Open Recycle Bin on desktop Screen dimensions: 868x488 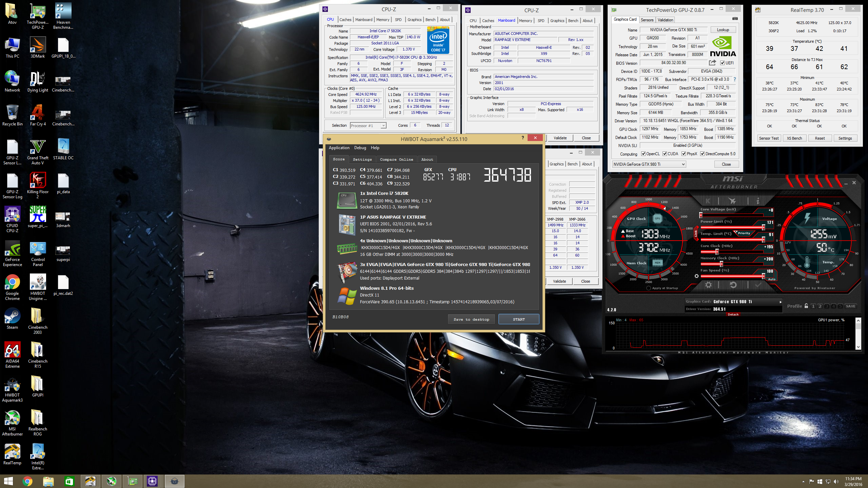[12, 116]
